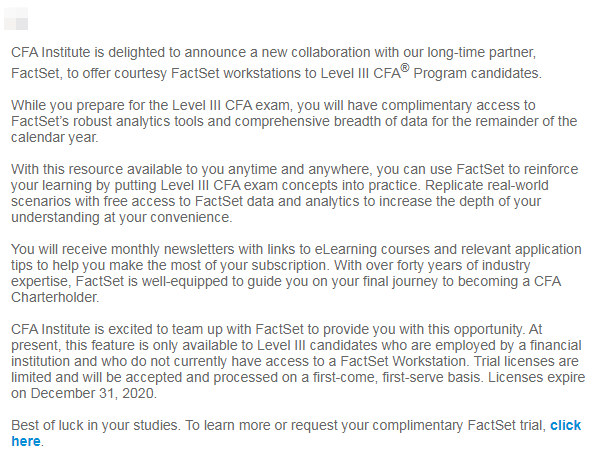Click the 'FactSet Workstation' phrase

[403, 361]
